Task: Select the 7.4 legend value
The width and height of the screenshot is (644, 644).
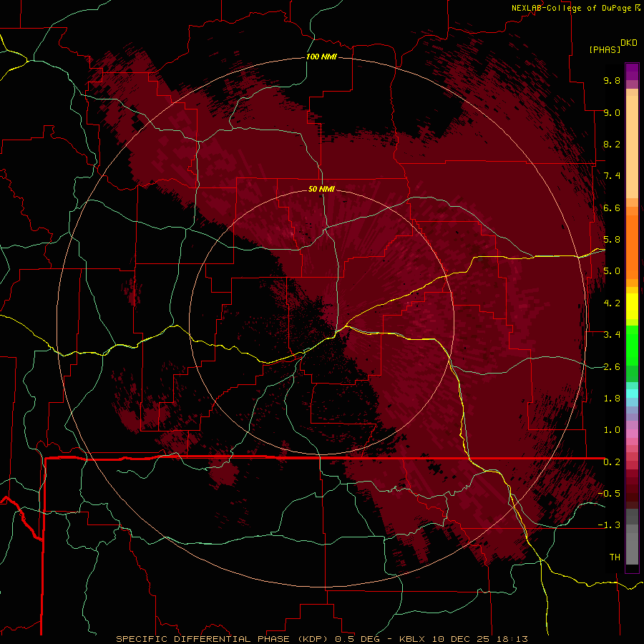Action: (x=612, y=176)
